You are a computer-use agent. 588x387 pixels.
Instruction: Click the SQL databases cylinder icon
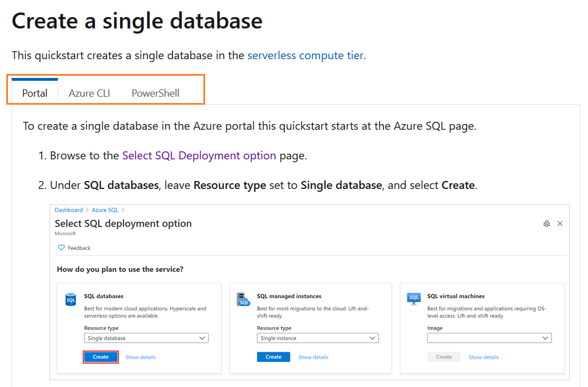point(71,299)
